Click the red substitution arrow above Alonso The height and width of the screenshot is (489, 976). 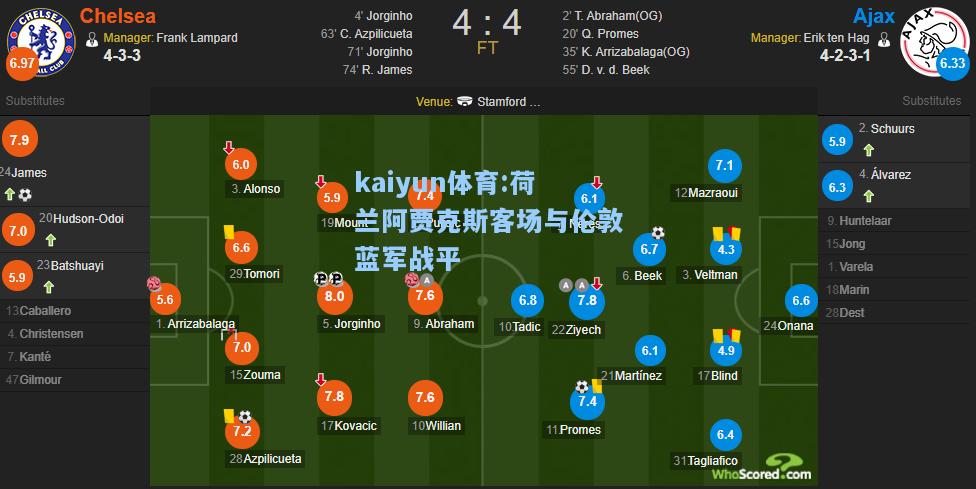click(x=228, y=148)
